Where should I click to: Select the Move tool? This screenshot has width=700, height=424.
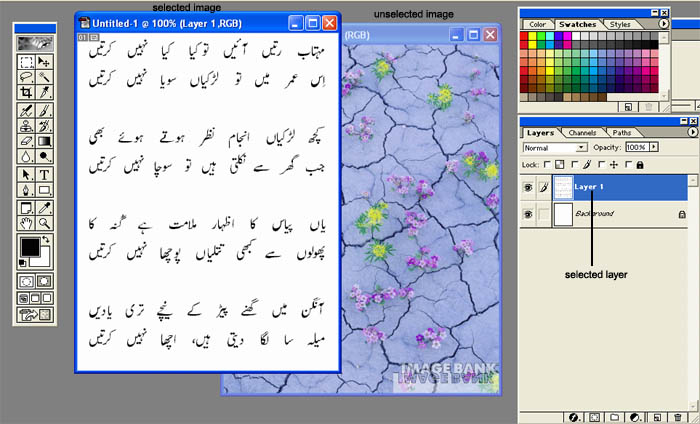coord(44,62)
